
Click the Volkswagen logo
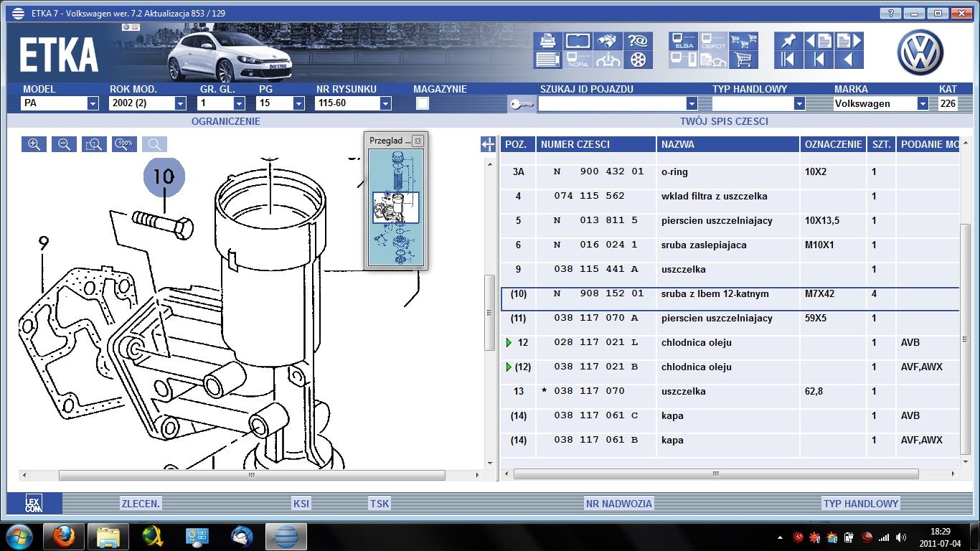click(x=920, y=52)
